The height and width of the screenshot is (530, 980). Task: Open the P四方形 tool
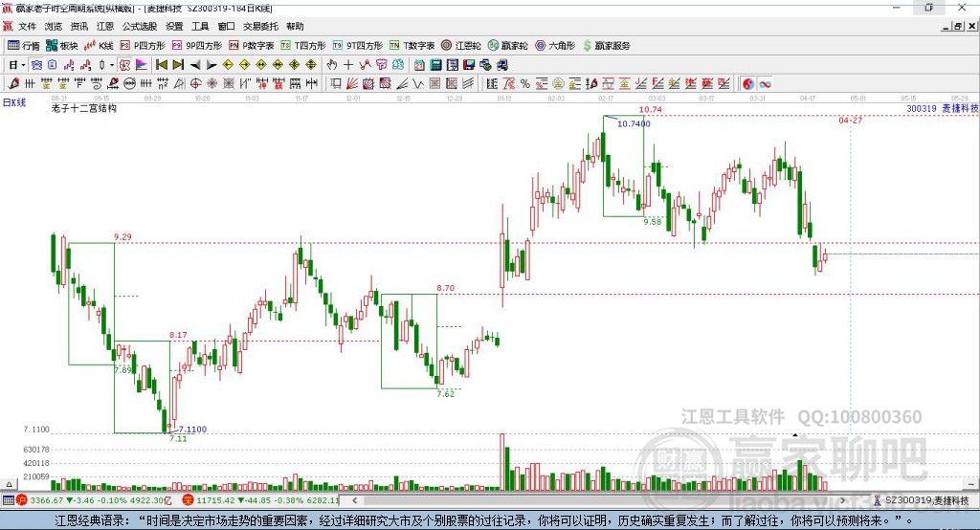(143, 46)
